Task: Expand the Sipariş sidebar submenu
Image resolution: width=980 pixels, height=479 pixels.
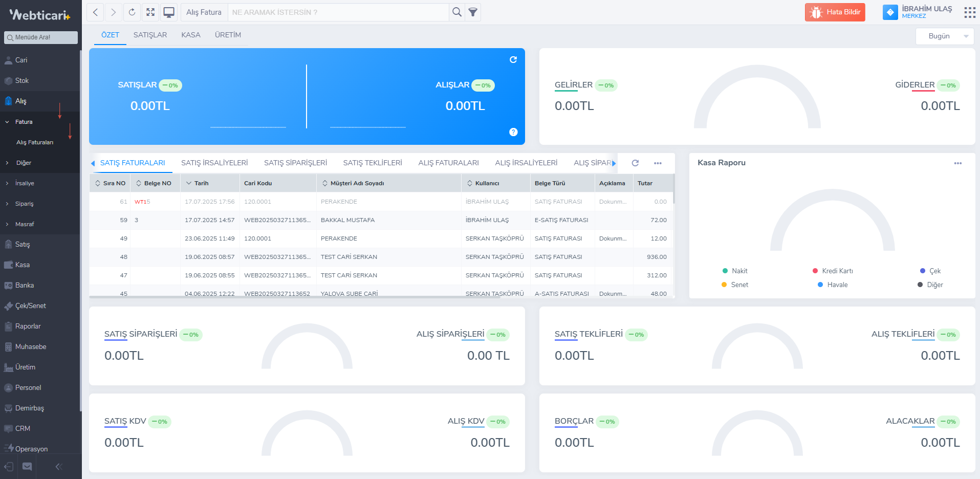Action: (x=24, y=204)
